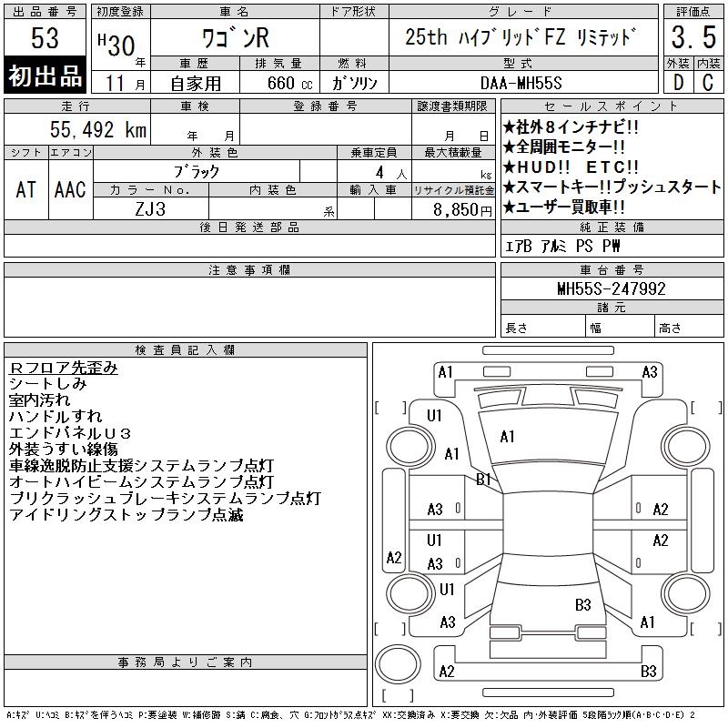This screenshot has height=728, width=728.
Task: Select the air conditioner value AAC
Action: [70, 189]
